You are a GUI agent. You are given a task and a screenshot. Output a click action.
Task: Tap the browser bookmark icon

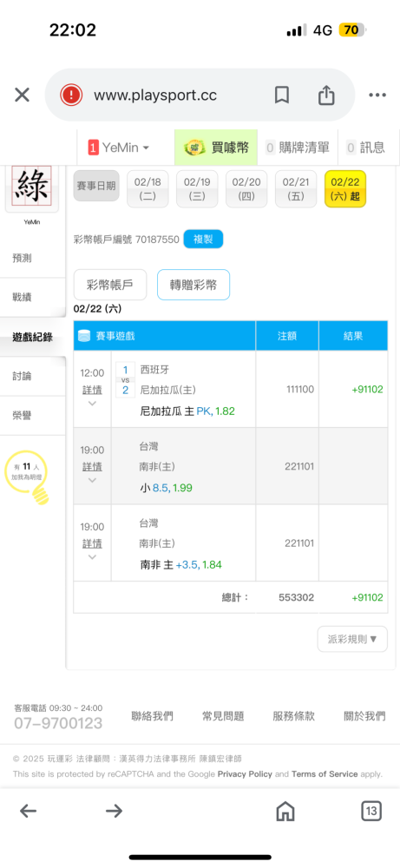(x=282, y=95)
